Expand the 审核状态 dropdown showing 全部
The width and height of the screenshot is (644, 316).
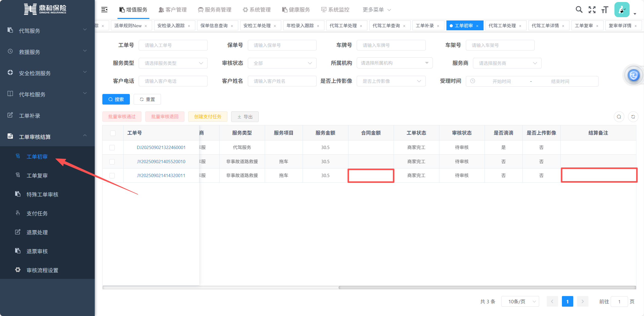click(282, 63)
